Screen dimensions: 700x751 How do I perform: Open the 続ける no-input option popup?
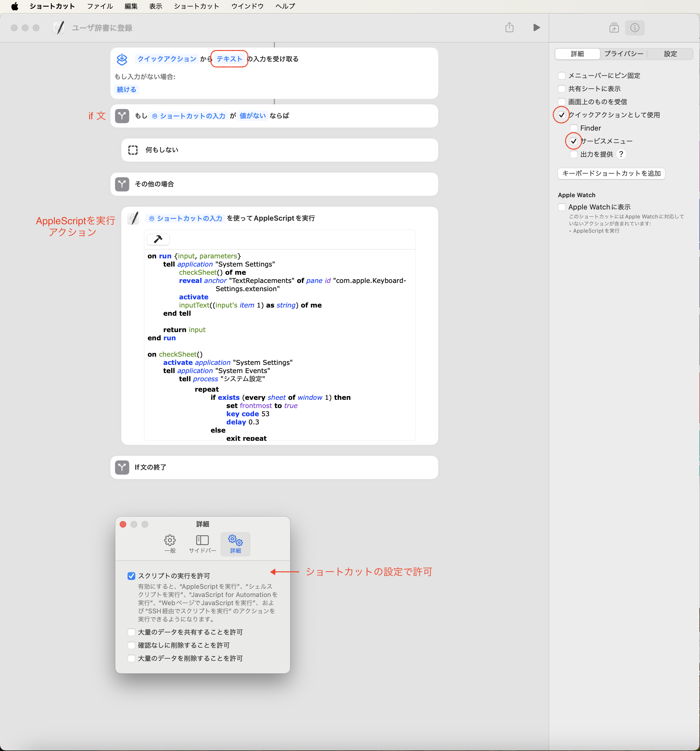[126, 90]
